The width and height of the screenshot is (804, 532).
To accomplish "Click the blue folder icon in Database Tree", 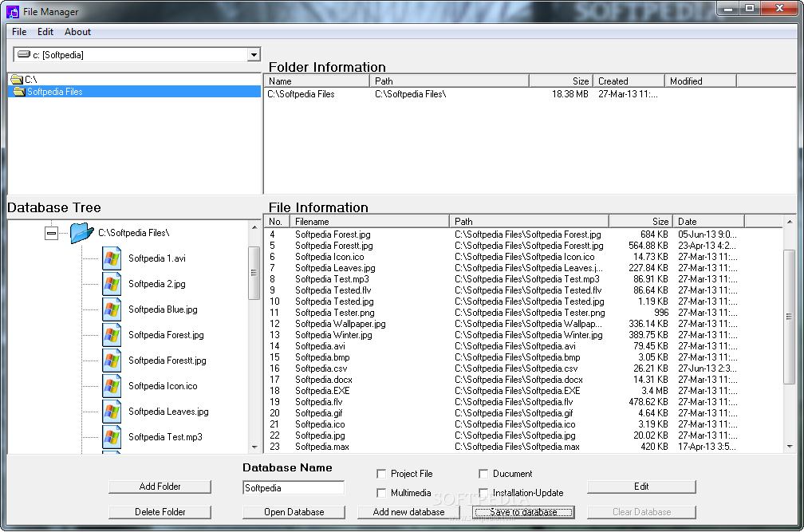I will tap(81, 233).
